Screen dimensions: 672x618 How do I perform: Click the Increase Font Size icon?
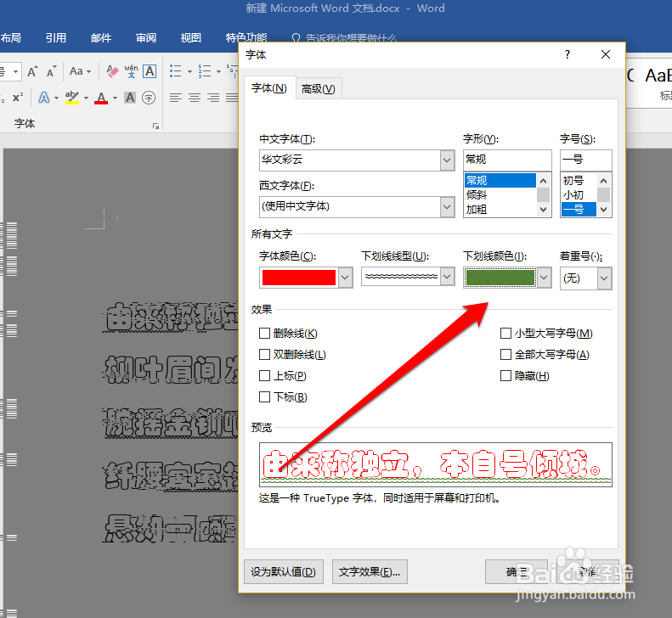point(32,71)
